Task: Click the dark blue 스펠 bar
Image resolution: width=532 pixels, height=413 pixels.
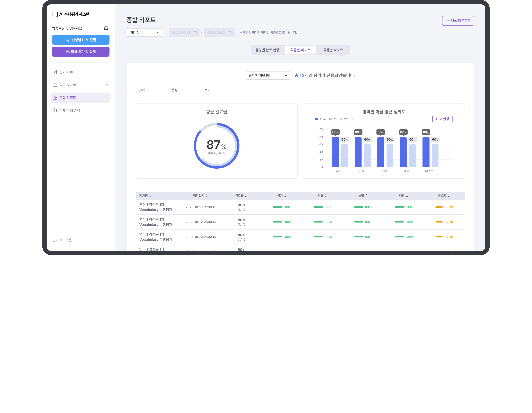Action: pyautogui.click(x=381, y=152)
